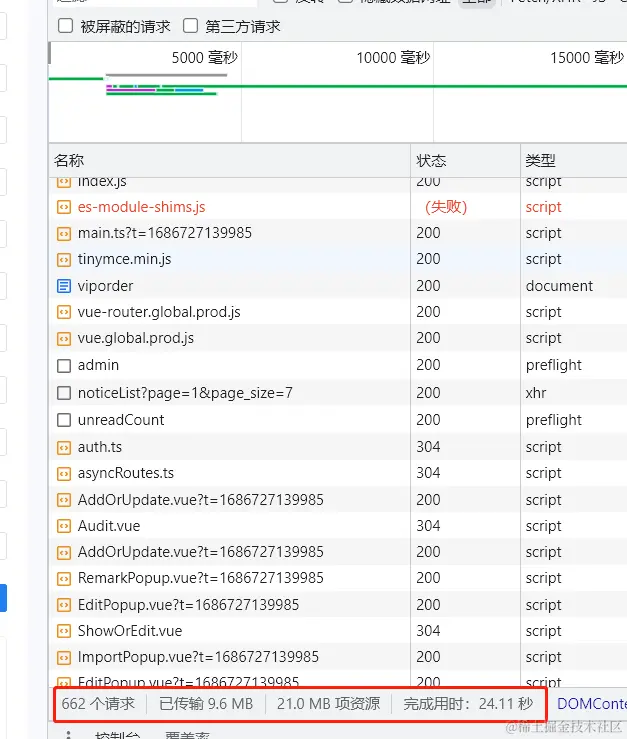The height and width of the screenshot is (739, 627).
Task: Click script icon beside RemarkPopup.vue
Action: pyautogui.click(x=64, y=578)
